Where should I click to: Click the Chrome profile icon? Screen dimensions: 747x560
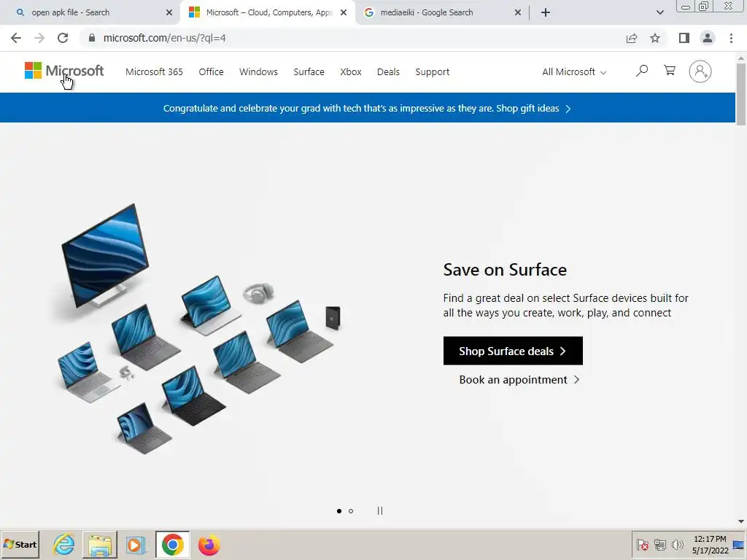coord(708,38)
